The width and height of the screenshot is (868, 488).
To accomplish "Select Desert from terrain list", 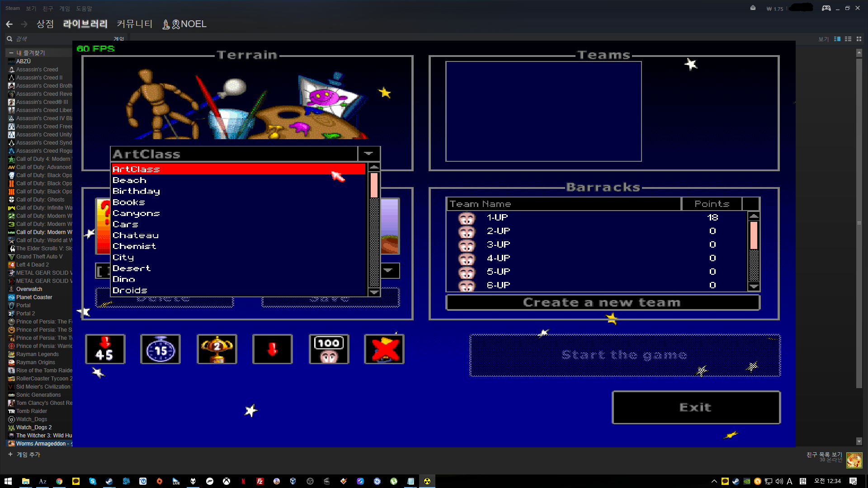I will click(132, 268).
